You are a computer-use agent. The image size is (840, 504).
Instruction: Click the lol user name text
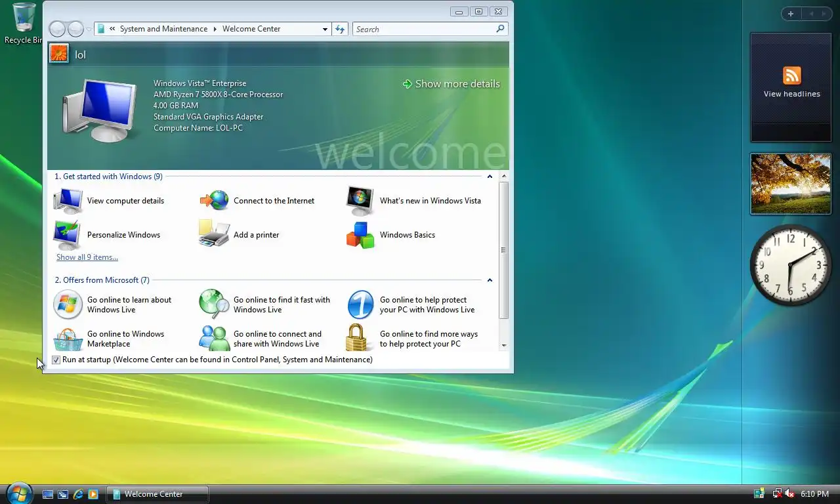pyautogui.click(x=80, y=54)
